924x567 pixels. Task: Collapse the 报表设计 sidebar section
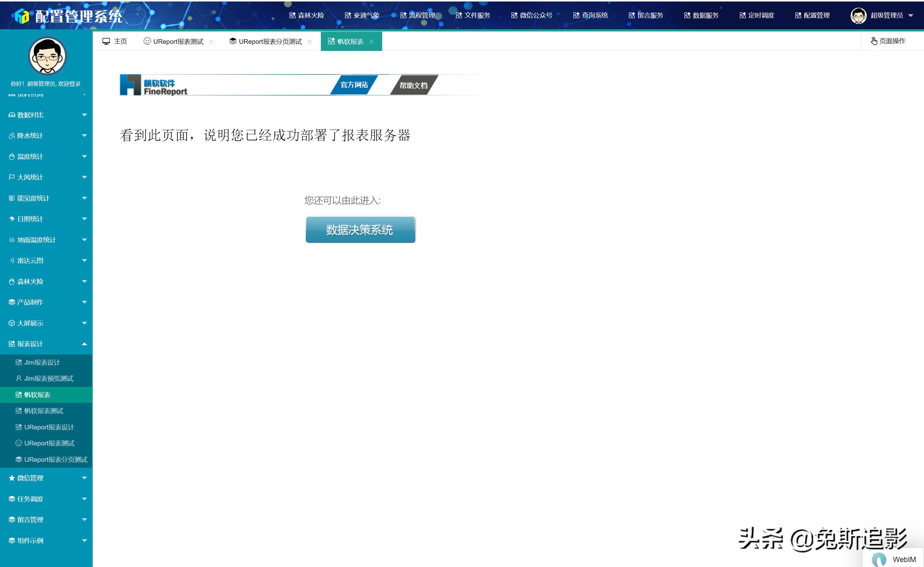click(x=84, y=344)
